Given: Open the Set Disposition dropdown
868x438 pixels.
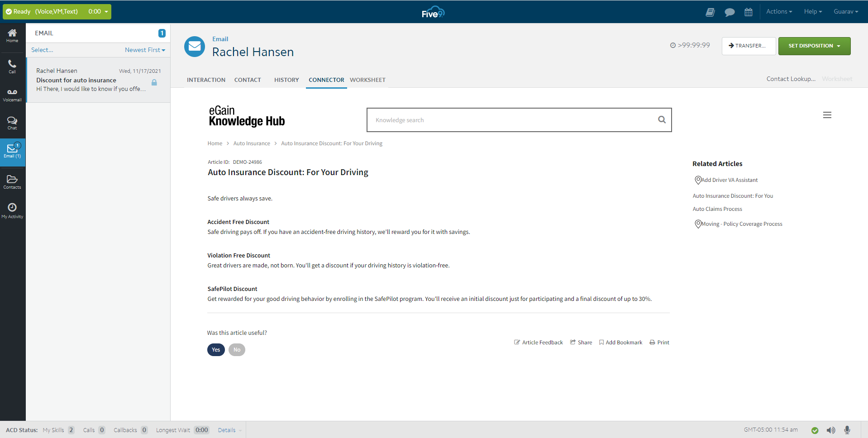Looking at the screenshot, I should point(814,46).
